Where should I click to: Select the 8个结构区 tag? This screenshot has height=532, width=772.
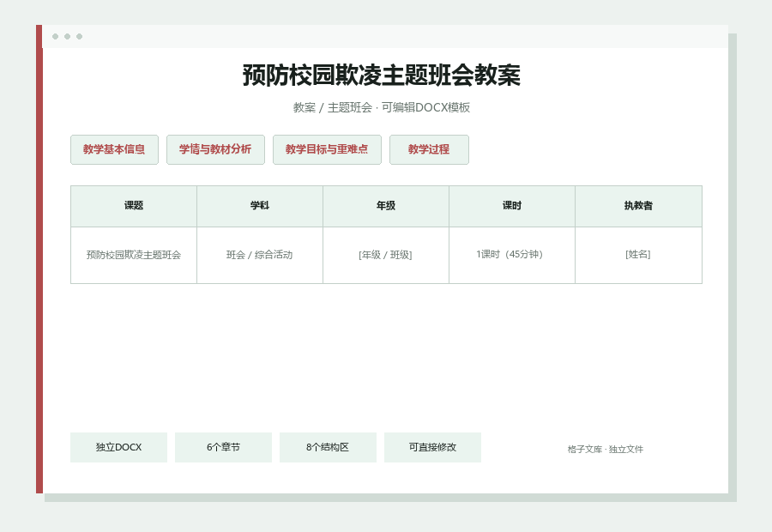click(328, 447)
